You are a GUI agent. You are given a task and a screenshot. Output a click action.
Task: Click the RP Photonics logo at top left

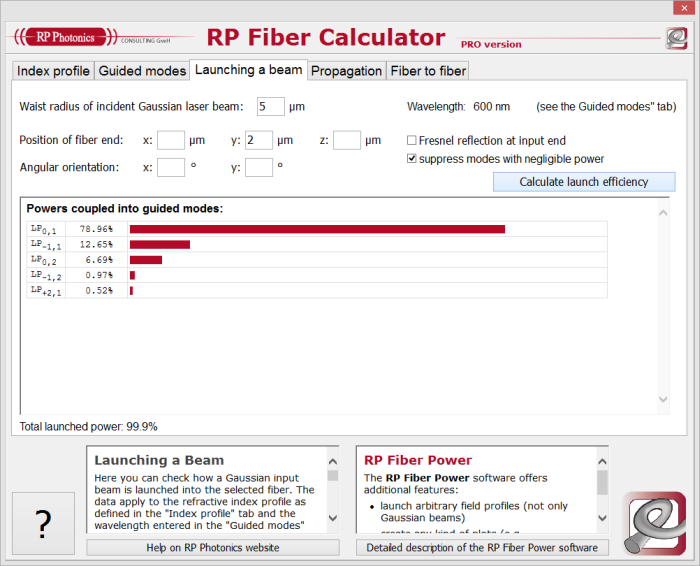66,38
